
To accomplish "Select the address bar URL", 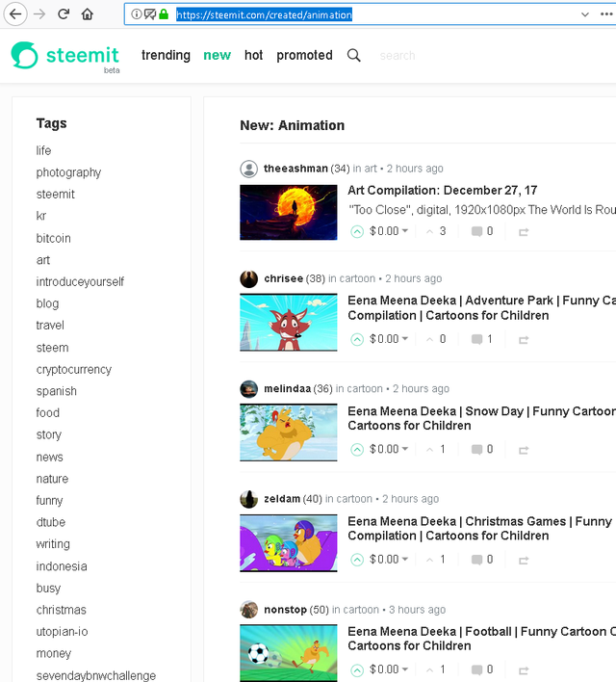I will click(264, 14).
